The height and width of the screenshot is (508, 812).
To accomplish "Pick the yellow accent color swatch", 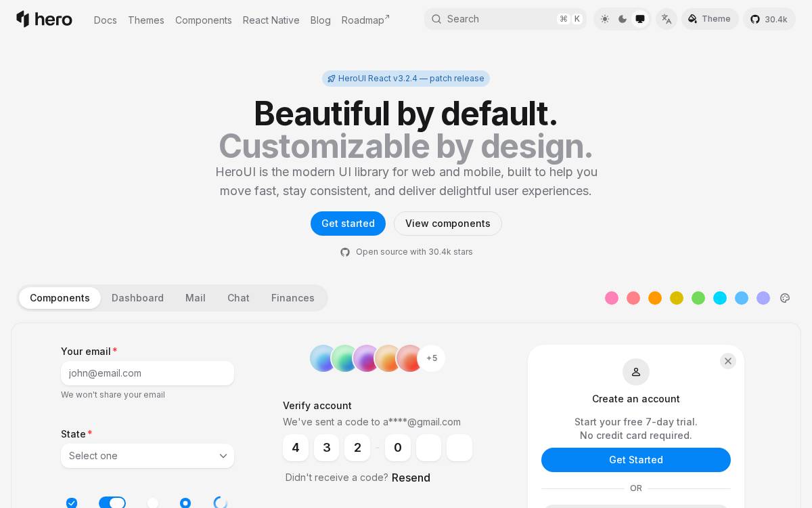I will (x=677, y=298).
